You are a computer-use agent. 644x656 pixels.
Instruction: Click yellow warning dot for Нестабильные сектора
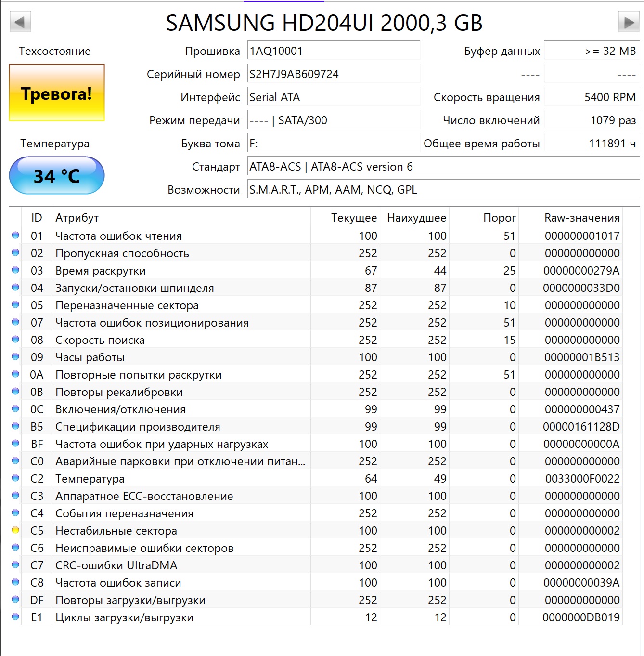click(x=15, y=530)
